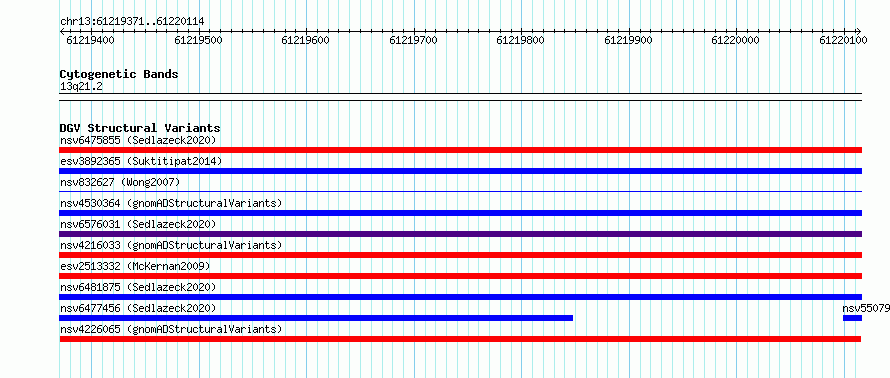This screenshot has height=378, width=890.
Task: Select the purple bar for nsv6576031
Action: coord(460,234)
